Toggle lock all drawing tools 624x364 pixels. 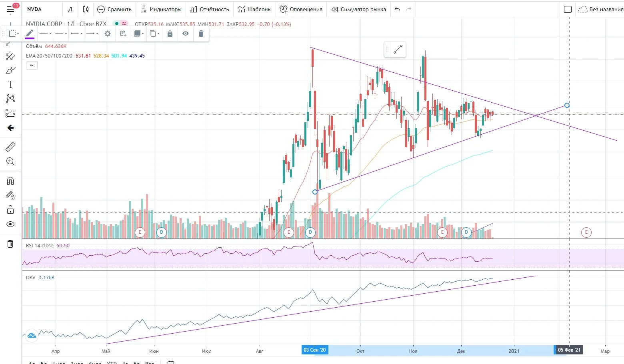tap(10, 210)
